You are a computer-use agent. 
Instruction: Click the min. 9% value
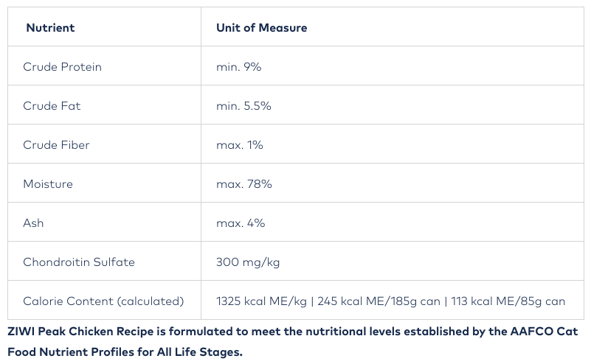238,67
